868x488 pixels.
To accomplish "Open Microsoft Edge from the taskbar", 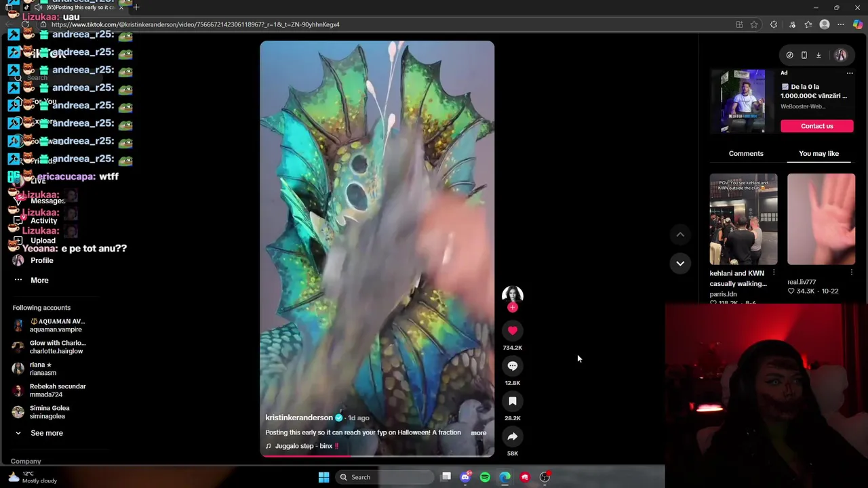I will tap(505, 477).
